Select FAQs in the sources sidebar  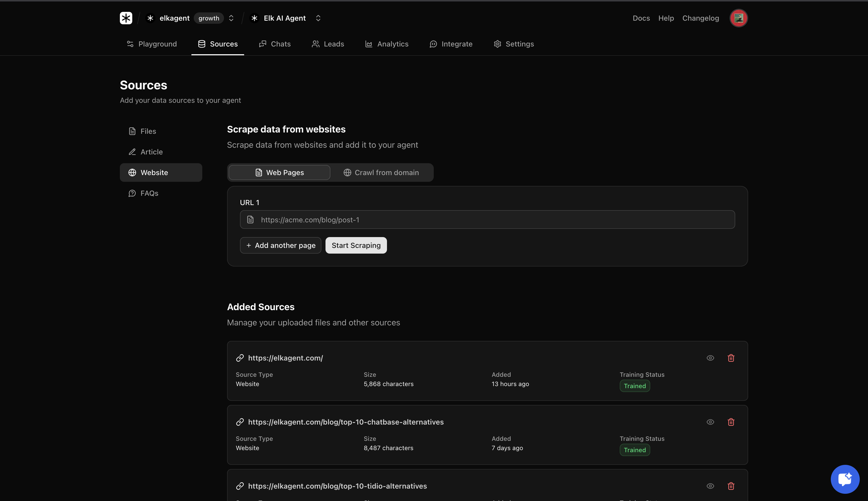click(161, 193)
